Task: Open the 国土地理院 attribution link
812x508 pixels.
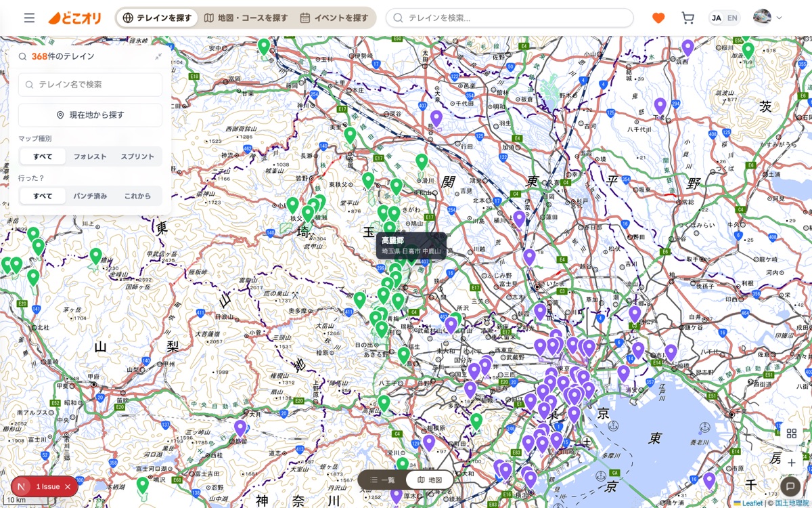Action: [x=792, y=503]
